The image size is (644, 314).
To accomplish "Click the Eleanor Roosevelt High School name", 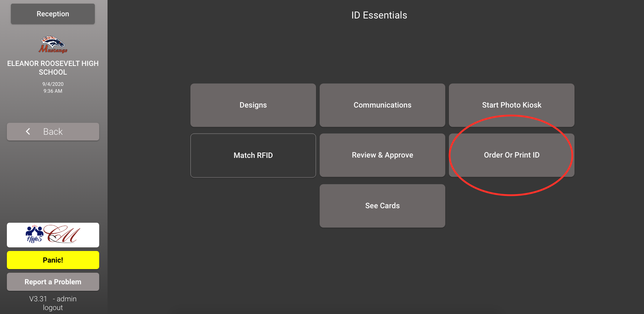I will (53, 68).
